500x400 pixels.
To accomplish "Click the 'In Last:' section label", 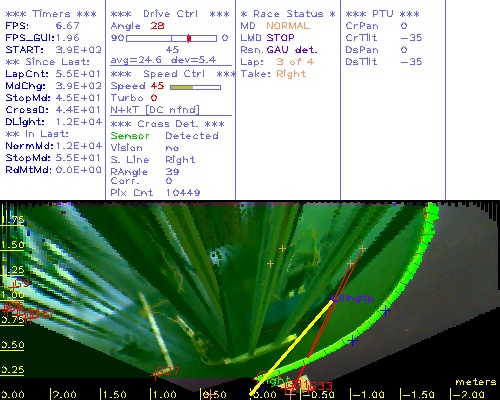I will pyautogui.click(x=37, y=134).
